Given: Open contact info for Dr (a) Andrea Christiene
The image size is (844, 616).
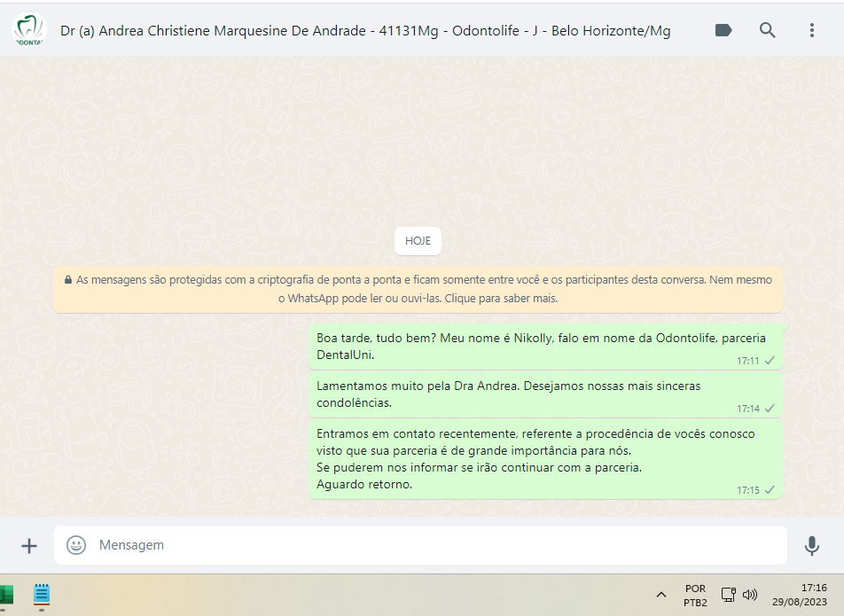Looking at the screenshot, I should (x=365, y=31).
